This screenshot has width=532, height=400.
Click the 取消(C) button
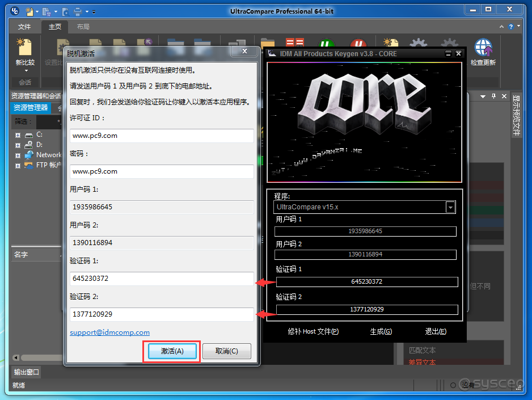[x=227, y=351]
